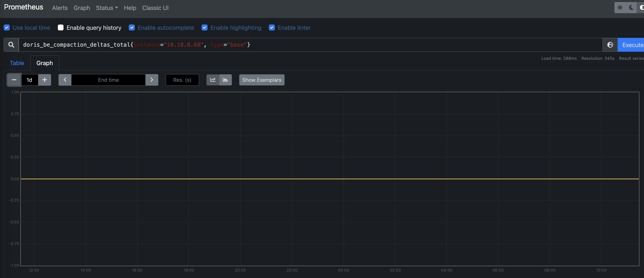
Task: Click the 06:00 x-axis label
Action: click(x=498, y=270)
